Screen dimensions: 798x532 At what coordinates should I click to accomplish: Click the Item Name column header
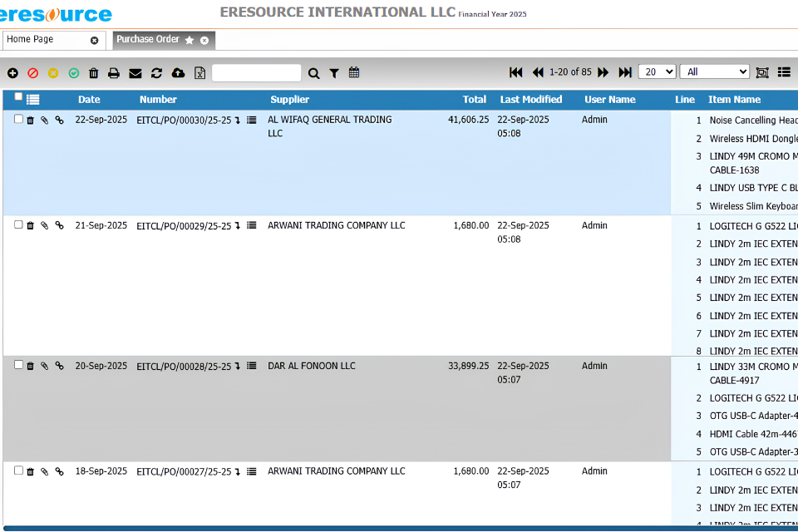point(734,100)
